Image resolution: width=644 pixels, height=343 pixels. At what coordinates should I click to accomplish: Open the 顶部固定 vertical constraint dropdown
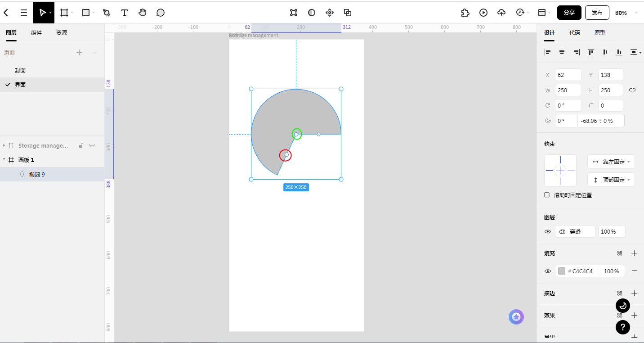coord(611,180)
